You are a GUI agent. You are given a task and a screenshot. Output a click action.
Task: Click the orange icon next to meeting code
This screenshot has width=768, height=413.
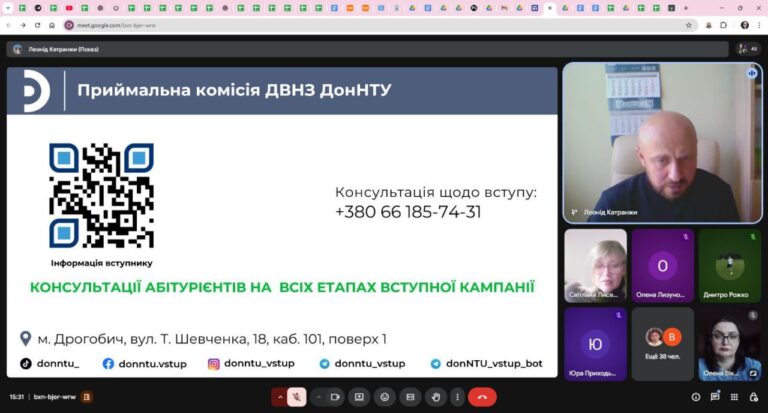coord(87,397)
